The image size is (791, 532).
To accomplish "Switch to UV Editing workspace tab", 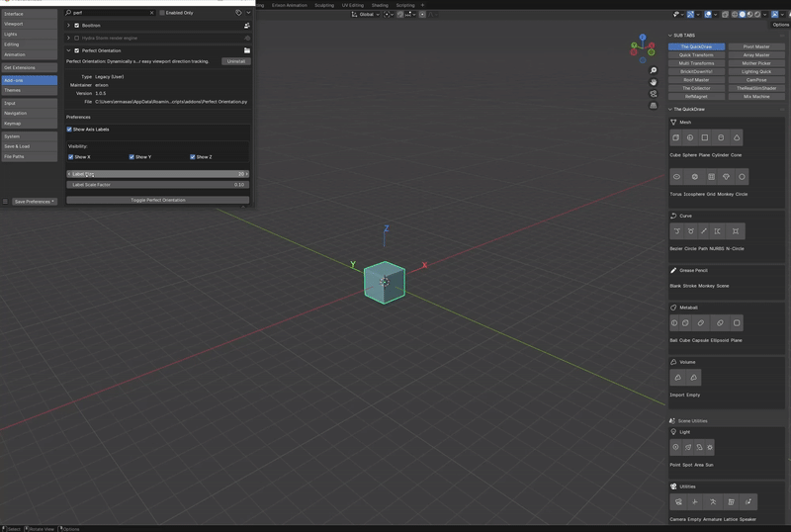I will pos(353,5).
